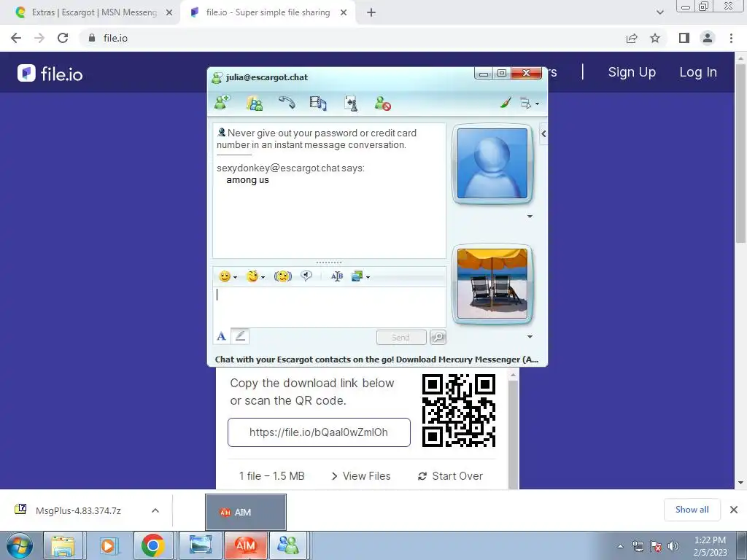Switch to the text input A mode
Viewport: 747px width, 560px height.
[222, 337]
